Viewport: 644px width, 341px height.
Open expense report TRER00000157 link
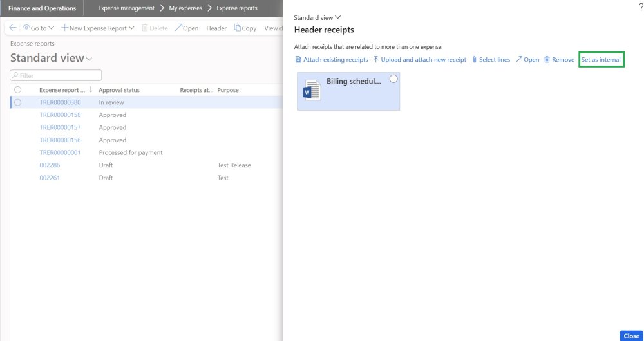[x=60, y=127]
